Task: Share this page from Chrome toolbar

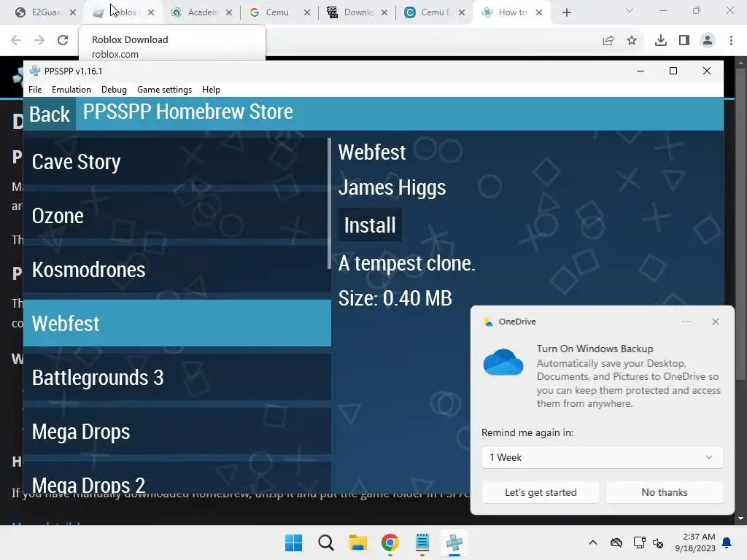Action: pyautogui.click(x=608, y=41)
